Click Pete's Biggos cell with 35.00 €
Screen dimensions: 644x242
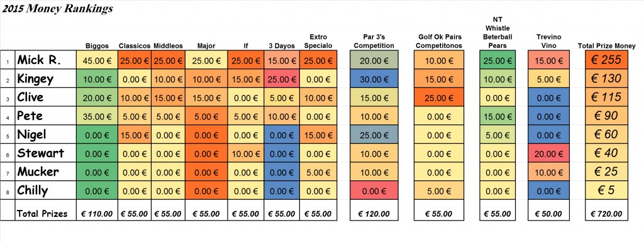97,116
